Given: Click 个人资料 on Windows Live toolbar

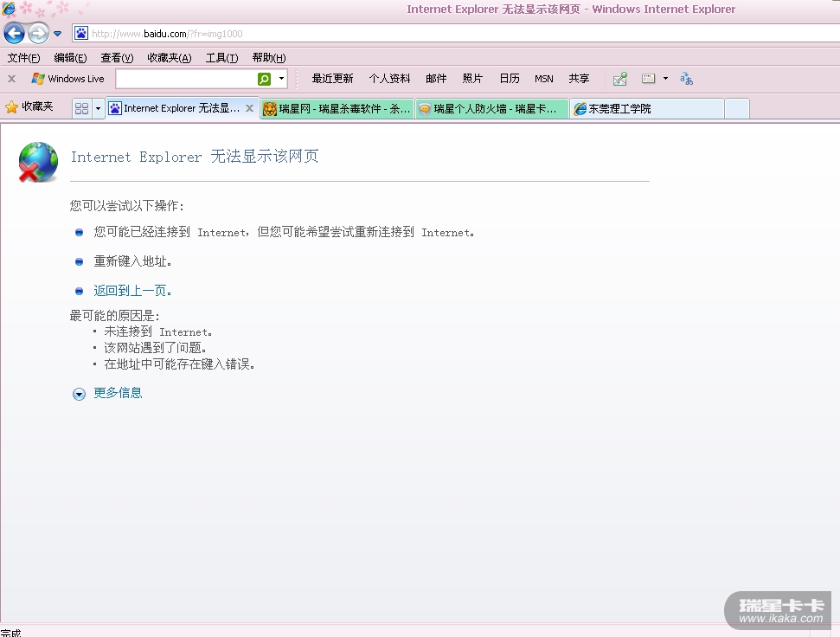Looking at the screenshot, I should (389, 79).
